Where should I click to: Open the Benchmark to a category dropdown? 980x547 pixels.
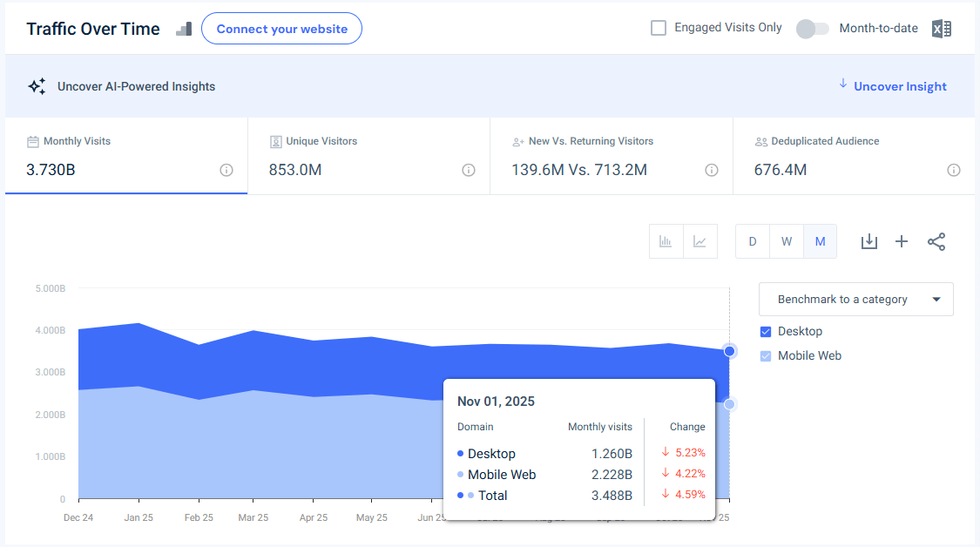(x=855, y=299)
